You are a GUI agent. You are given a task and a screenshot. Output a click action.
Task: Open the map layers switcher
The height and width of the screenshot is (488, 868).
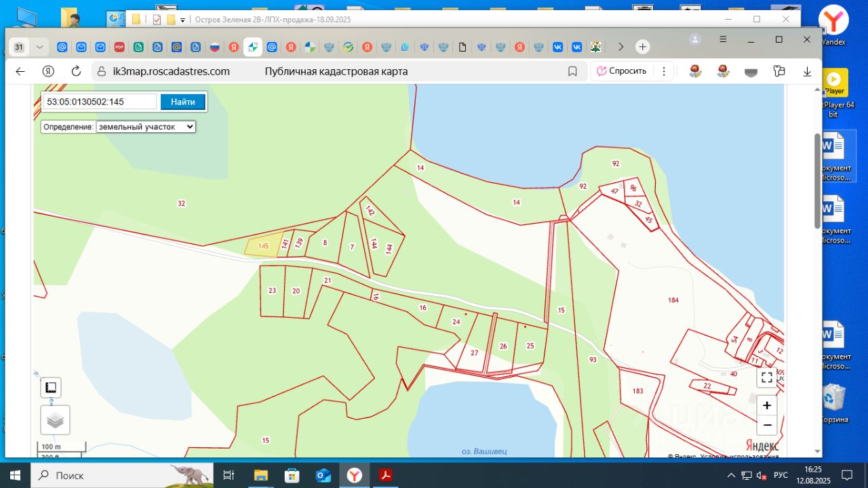pyautogui.click(x=55, y=420)
